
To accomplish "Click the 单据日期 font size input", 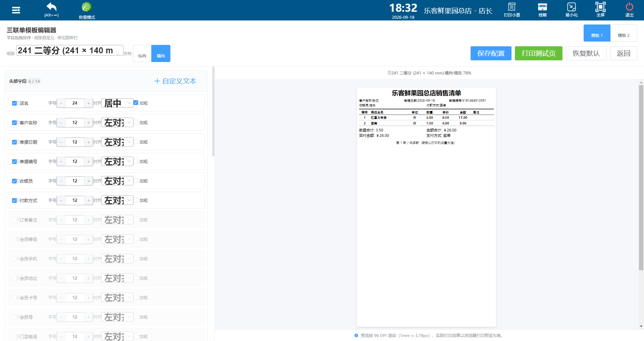I will (75, 142).
